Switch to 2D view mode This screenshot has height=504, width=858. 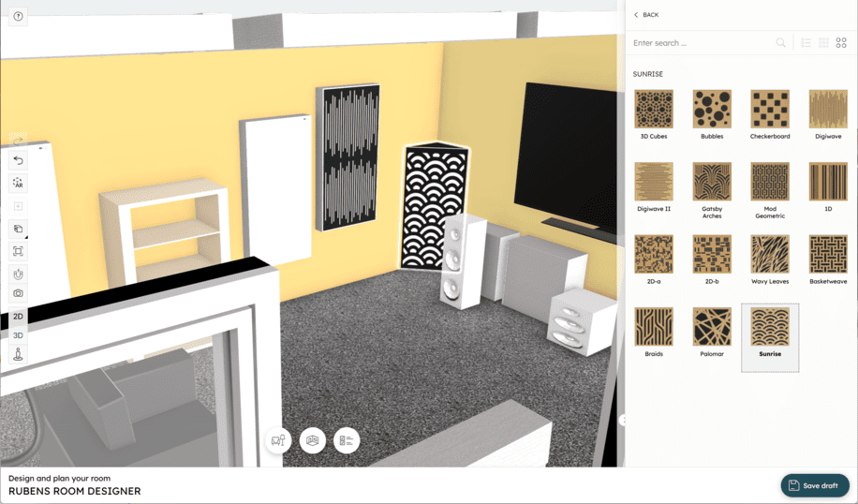[18, 317]
